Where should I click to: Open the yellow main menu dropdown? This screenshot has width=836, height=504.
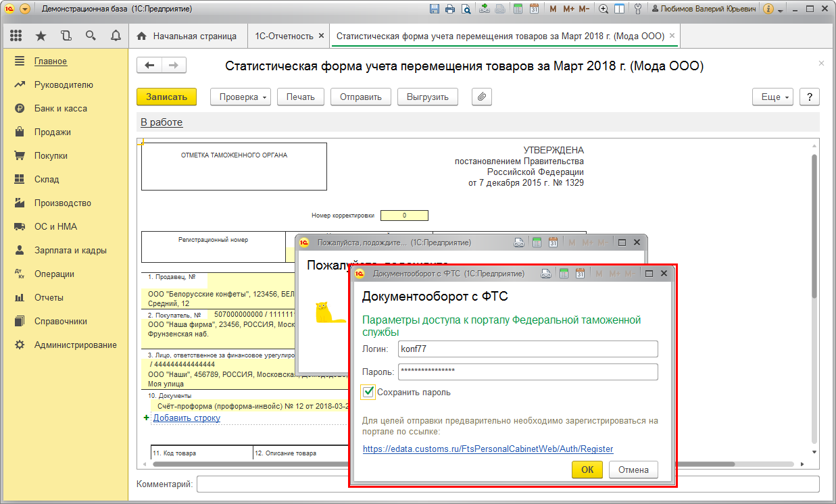coord(25,9)
